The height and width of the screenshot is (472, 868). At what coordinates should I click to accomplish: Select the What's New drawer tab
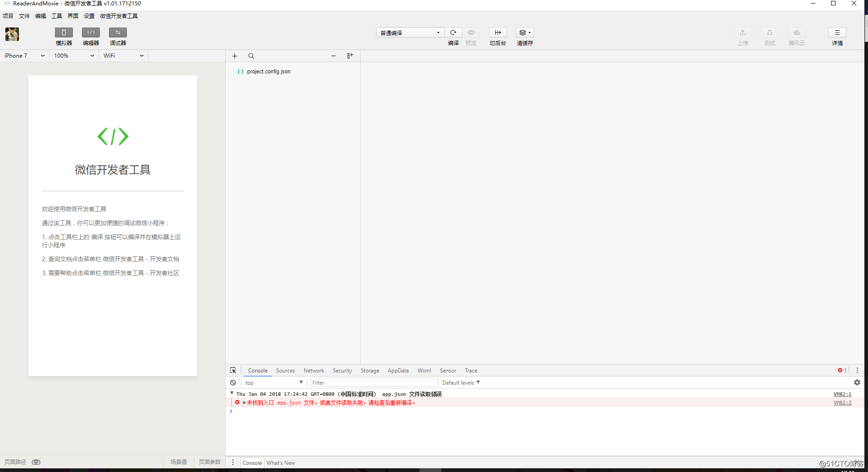[281, 463]
